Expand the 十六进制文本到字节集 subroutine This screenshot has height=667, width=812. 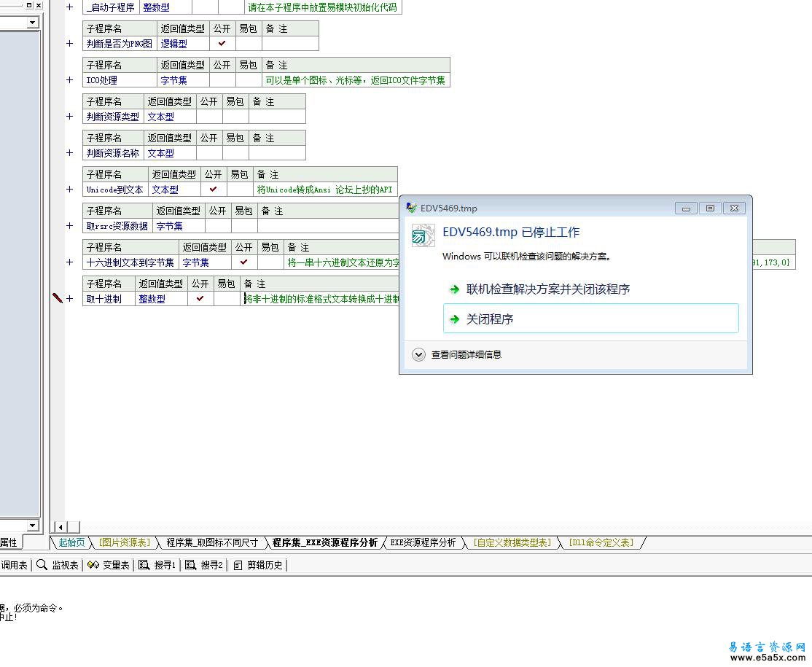[x=70, y=262]
